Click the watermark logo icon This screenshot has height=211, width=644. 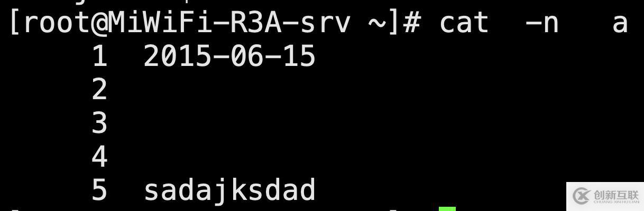(582, 196)
